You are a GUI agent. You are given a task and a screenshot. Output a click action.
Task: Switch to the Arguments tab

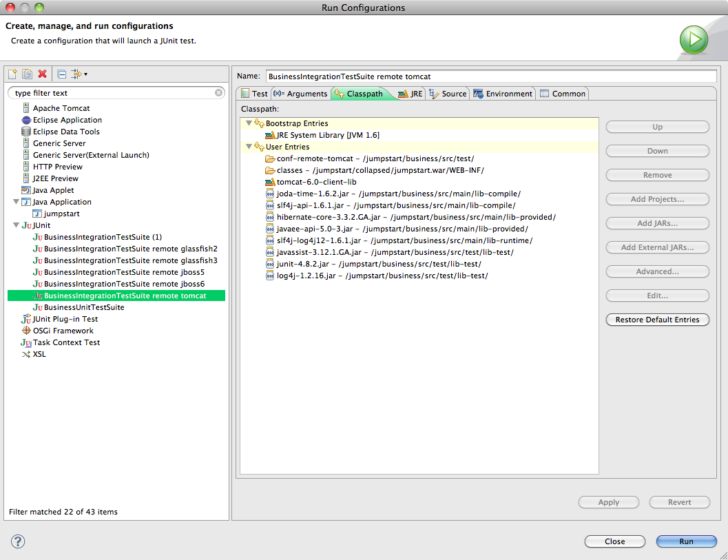coord(300,94)
